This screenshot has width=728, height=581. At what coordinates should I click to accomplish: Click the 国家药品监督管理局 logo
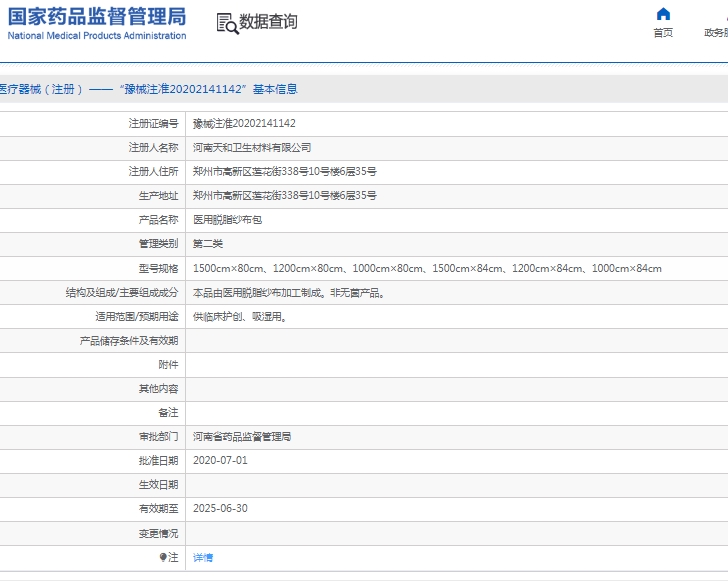(97, 16)
